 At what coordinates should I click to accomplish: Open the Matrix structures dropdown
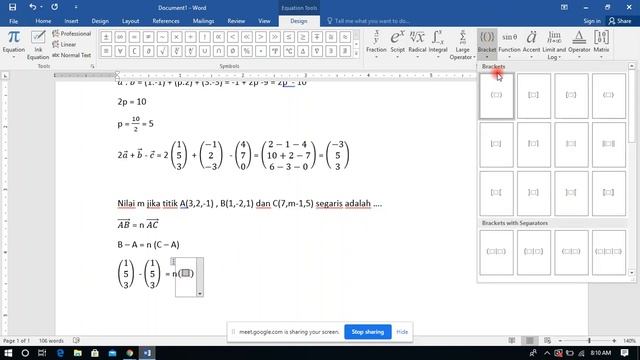[601, 44]
